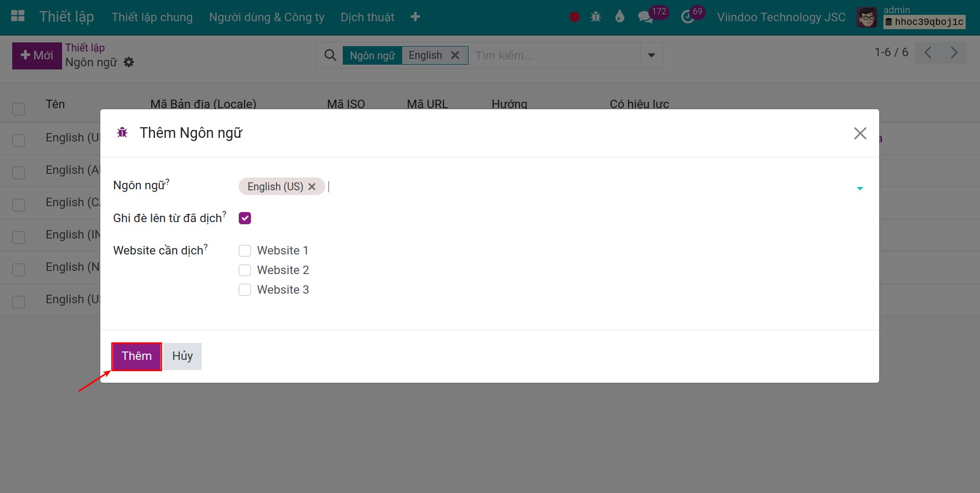Remove the English search filter
This screenshot has width=980, height=493.
point(455,55)
